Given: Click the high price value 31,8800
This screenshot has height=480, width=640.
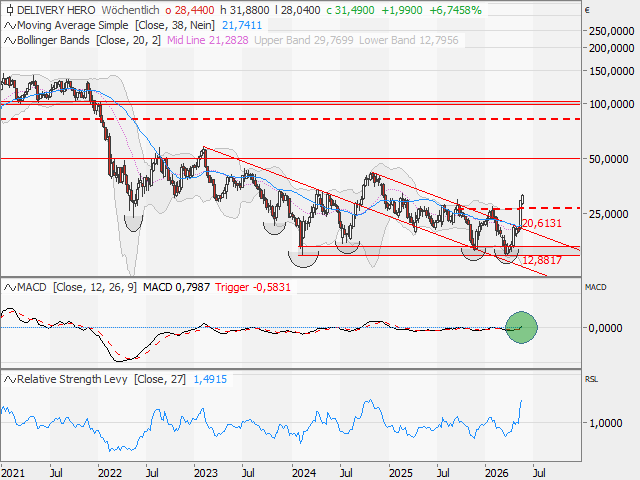Looking at the screenshot, I should click(250, 10).
